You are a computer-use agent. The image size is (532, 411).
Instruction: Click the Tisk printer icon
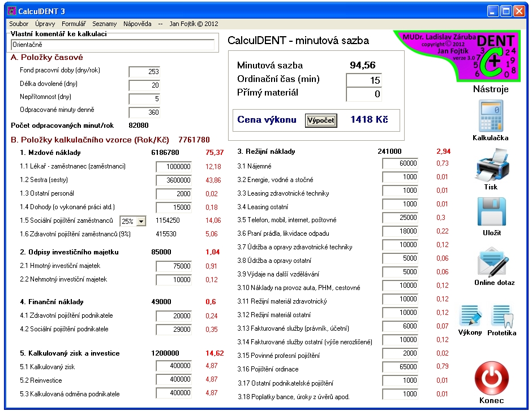point(492,165)
